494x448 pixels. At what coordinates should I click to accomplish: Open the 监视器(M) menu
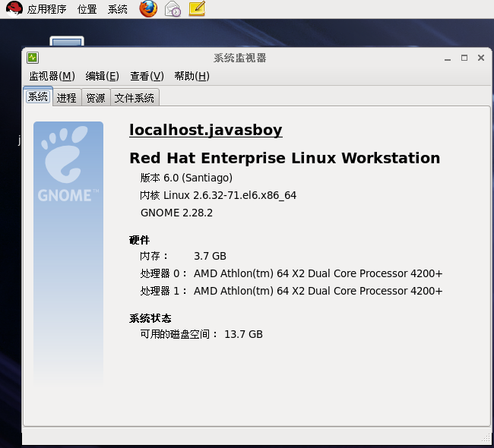[x=52, y=76]
